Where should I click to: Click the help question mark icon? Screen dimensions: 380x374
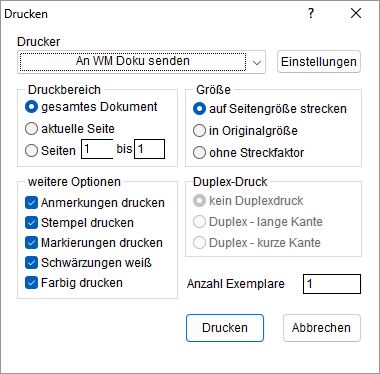311,13
